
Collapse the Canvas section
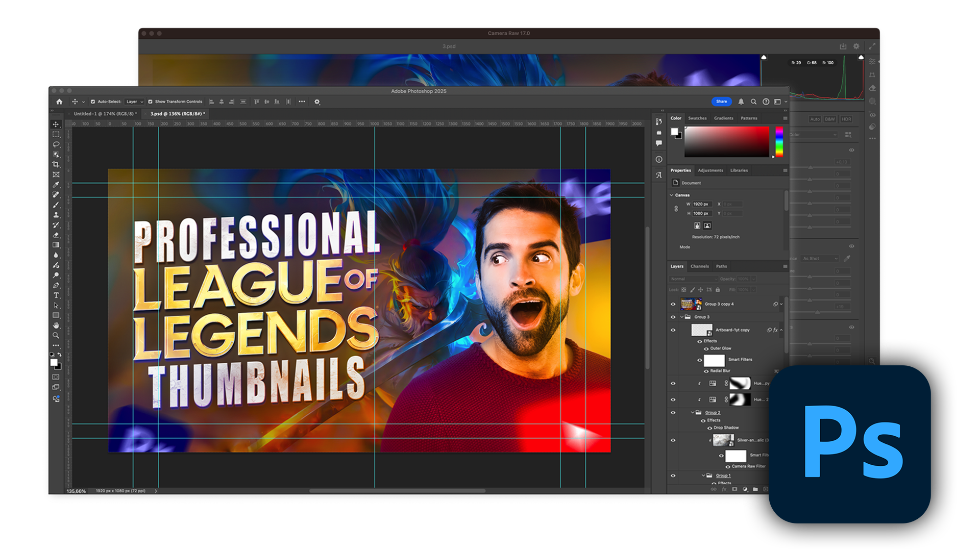[672, 195]
